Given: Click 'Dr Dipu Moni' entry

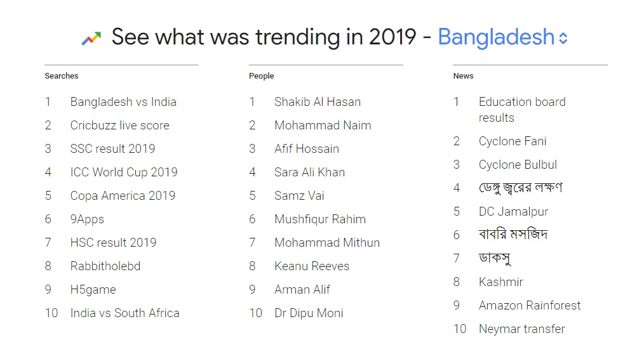Looking at the screenshot, I should tap(309, 313).
